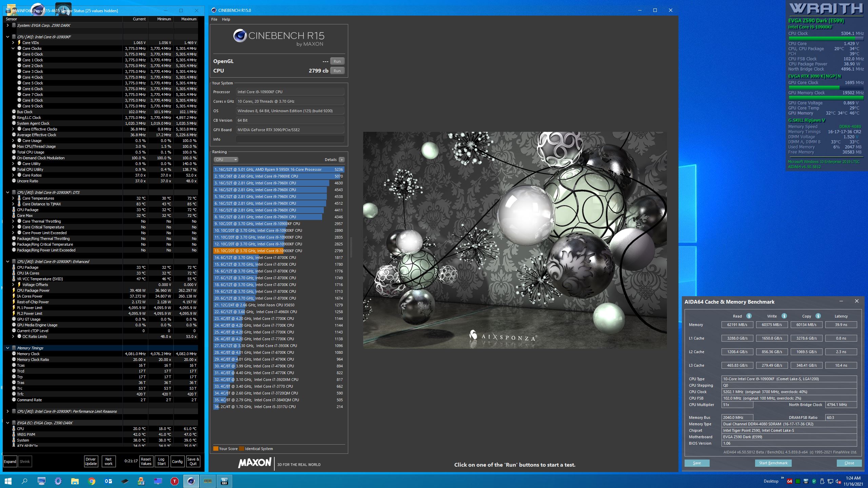Viewport: 868px width, 488px height.
Task: Collapse the Core Clocks tree node
Action: [x=13, y=48]
